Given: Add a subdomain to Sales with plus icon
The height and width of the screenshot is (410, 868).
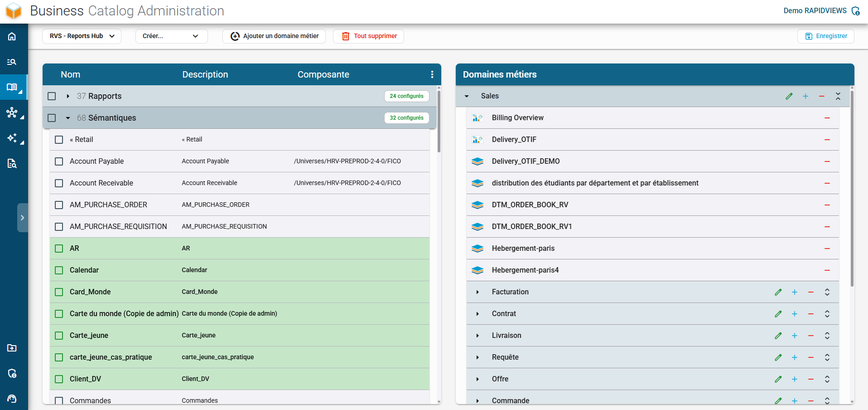Looking at the screenshot, I should click(805, 96).
